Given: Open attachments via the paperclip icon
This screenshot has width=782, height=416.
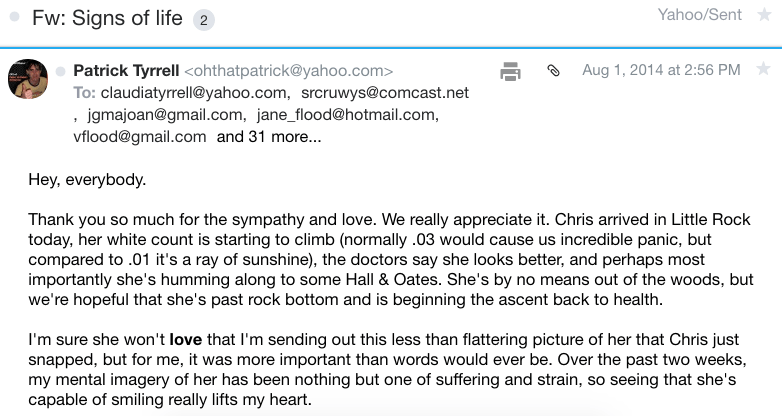Looking at the screenshot, I should tap(552, 71).
